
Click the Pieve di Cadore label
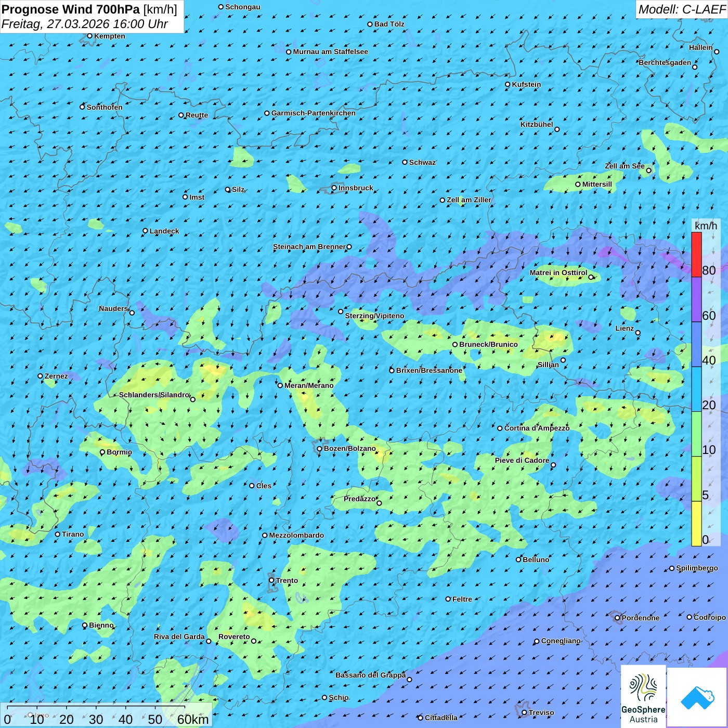(522, 460)
